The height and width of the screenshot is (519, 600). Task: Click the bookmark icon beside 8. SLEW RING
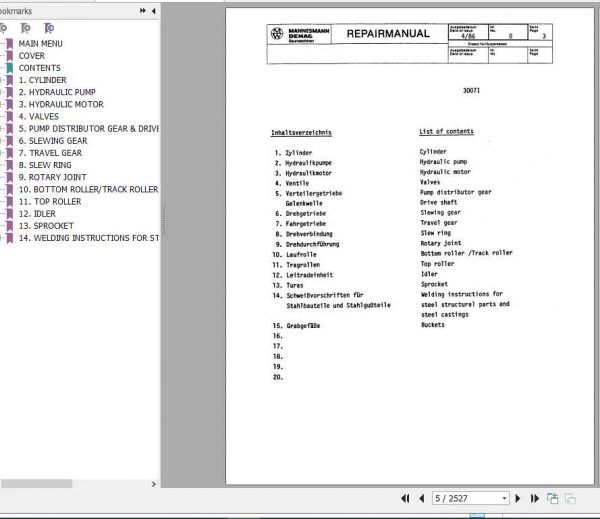point(10,165)
